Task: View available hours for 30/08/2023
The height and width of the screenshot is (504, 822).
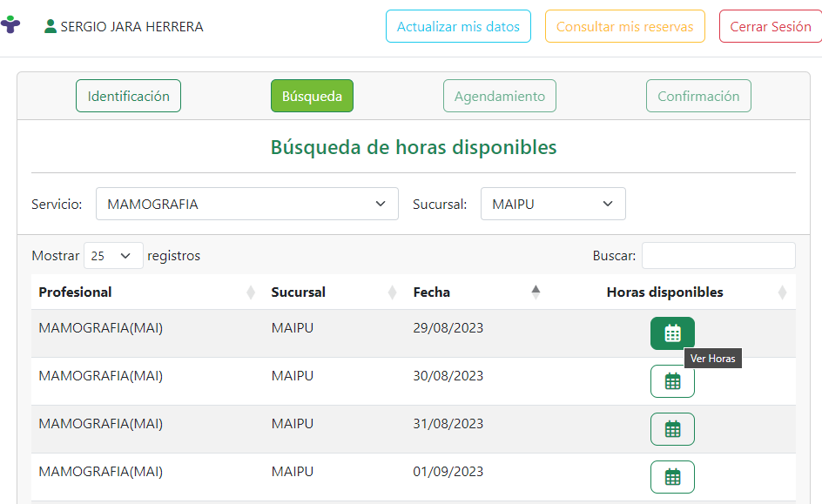Action: coord(672,381)
